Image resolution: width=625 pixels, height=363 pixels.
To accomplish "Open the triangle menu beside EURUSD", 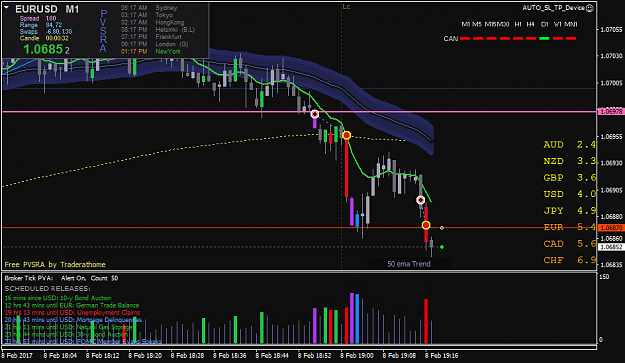I will (7, 8).
